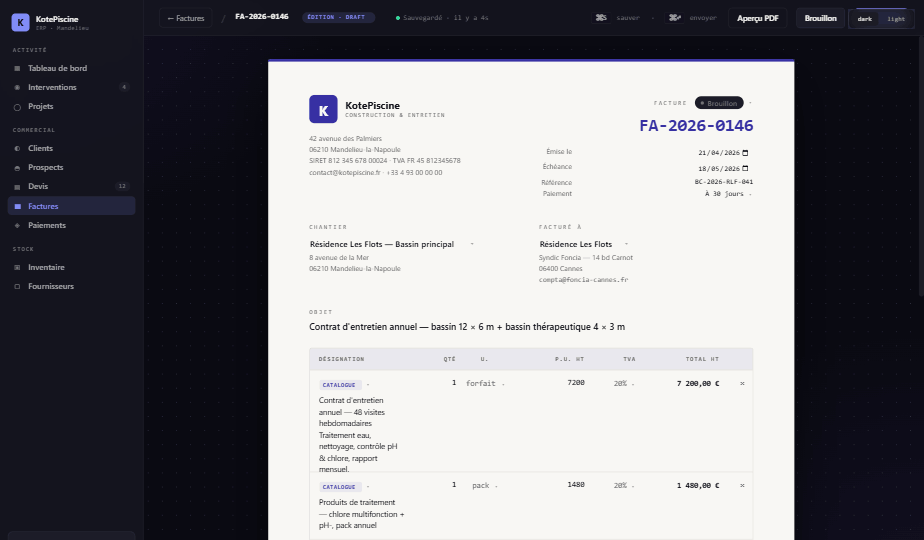The height and width of the screenshot is (540, 924).
Task: Open Tableau de bord in sidebar
Action: click(71, 68)
